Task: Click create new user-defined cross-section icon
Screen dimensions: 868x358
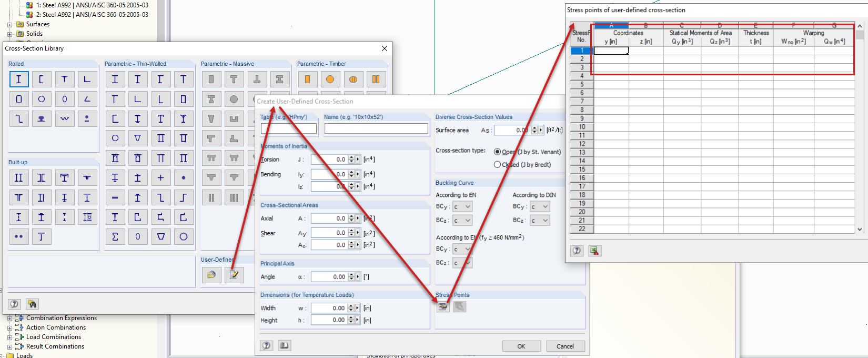Action: [x=234, y=275]
